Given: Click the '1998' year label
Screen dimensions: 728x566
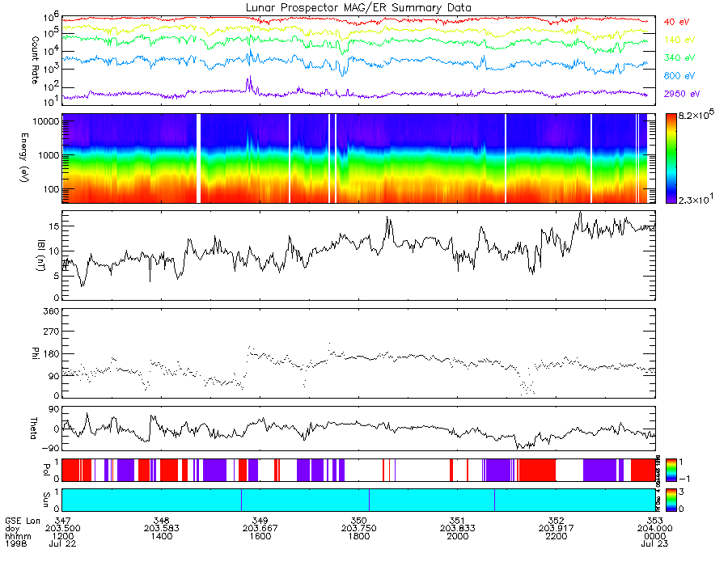Looking at the screenshot, I should [x=16, y=543].
